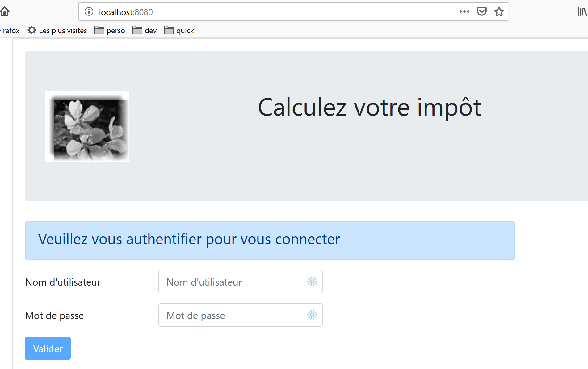The image size is (588, 369).
Task: Open the 'perso' bookmarks folder
Action: pos(110,31)
